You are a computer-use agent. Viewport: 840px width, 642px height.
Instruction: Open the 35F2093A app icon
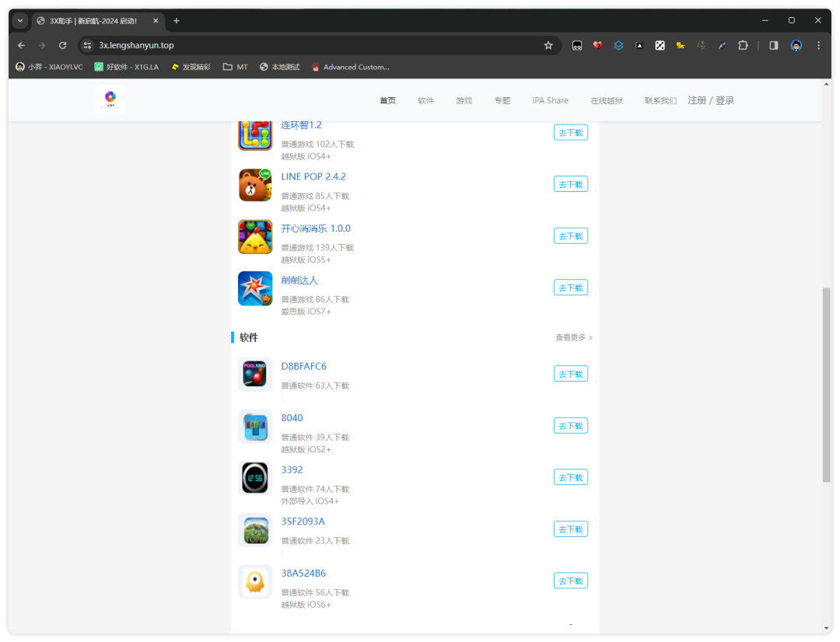pos(255,530)
